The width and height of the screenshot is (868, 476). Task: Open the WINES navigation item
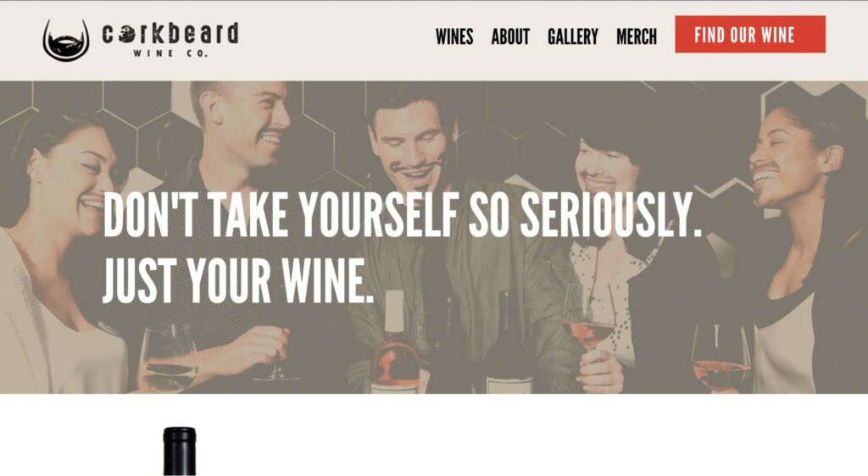click(x=454, y=37)
